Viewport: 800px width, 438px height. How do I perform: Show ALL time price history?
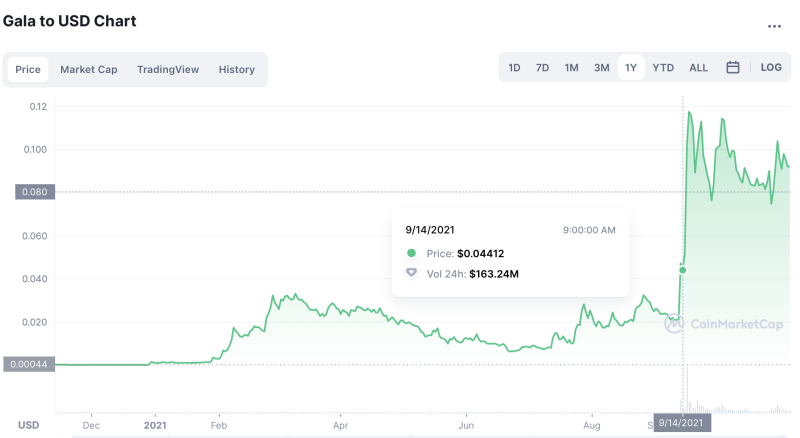coord(698,67)
